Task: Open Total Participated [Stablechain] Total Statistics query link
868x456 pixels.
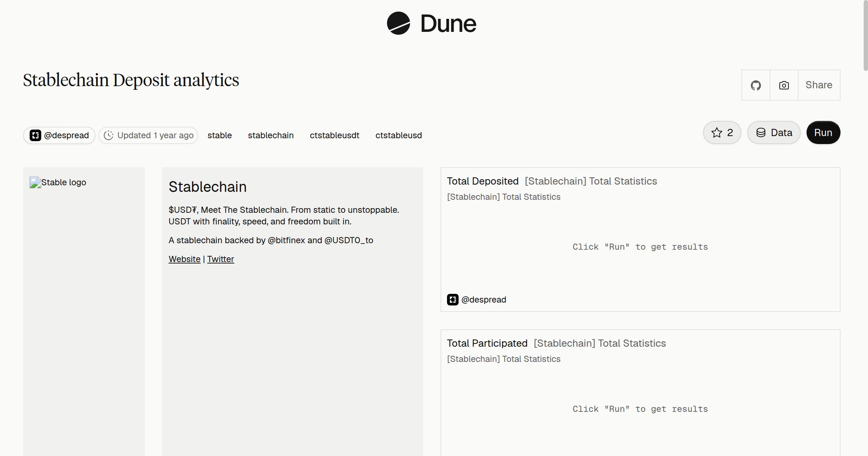Action: (x=600, y=343)
